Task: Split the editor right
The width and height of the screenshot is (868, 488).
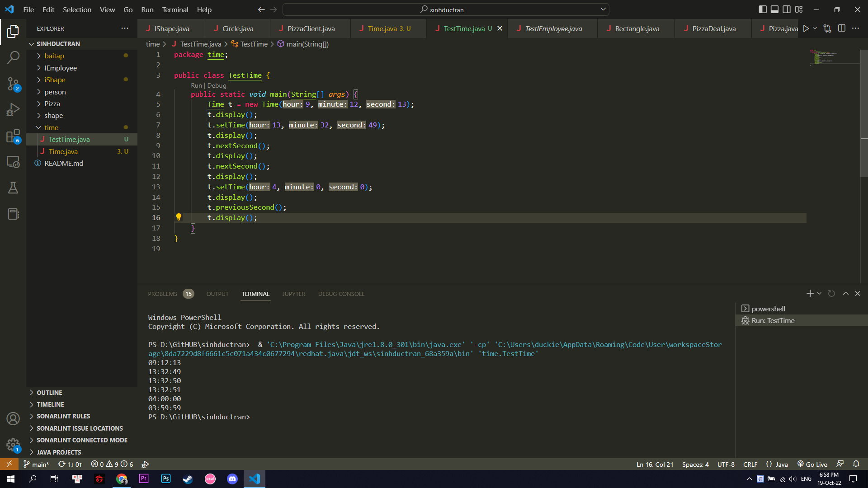Action: tap(841, 28)
